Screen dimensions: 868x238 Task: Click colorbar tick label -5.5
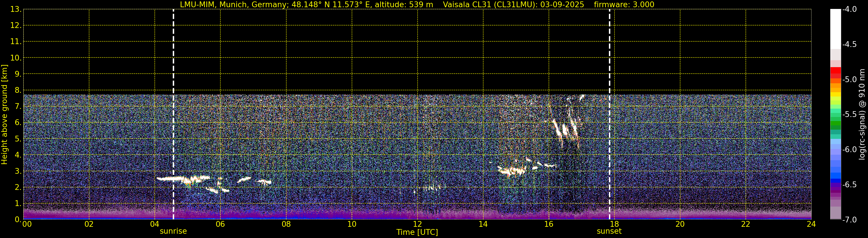pyautogui.click(x=849, y=115)
